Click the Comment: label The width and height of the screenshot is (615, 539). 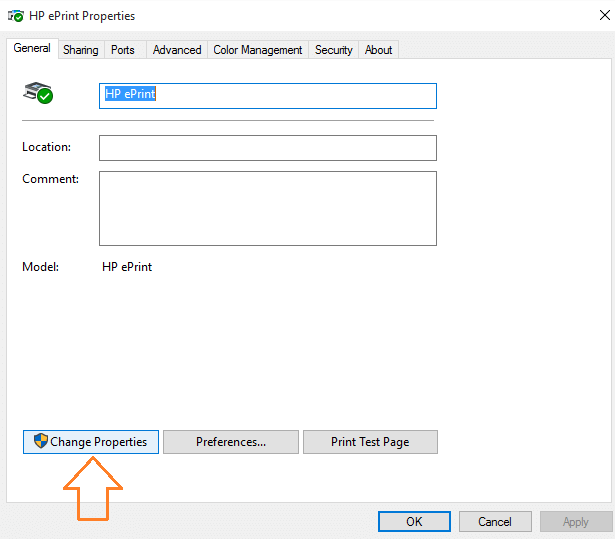click(51, 179)
